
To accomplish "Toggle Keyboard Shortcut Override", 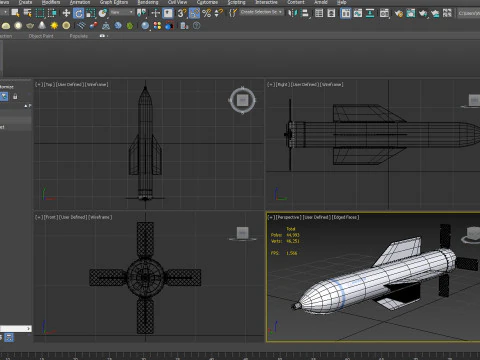I will [168, 13].
